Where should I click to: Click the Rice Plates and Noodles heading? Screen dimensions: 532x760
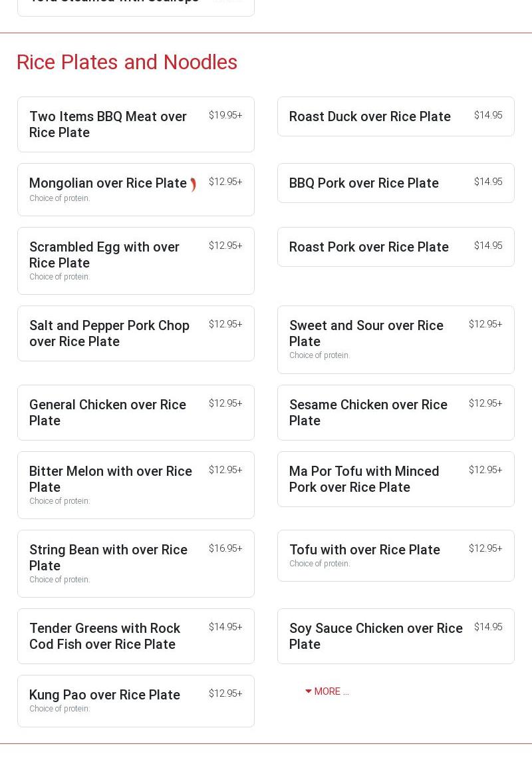click(x=126, y=62)
